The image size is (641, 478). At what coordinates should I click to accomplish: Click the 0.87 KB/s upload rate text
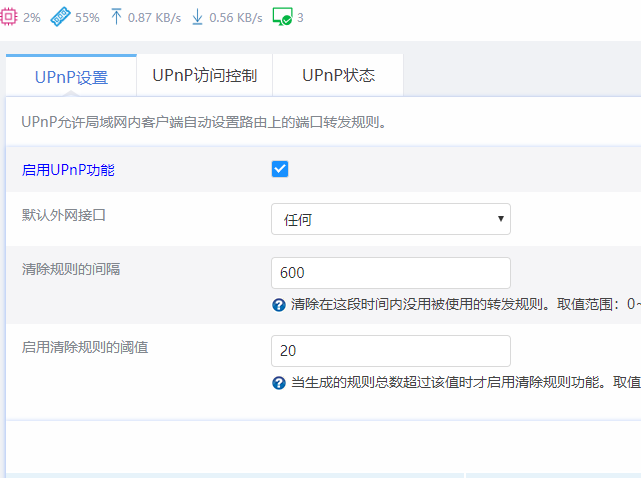tap(153, 18)
